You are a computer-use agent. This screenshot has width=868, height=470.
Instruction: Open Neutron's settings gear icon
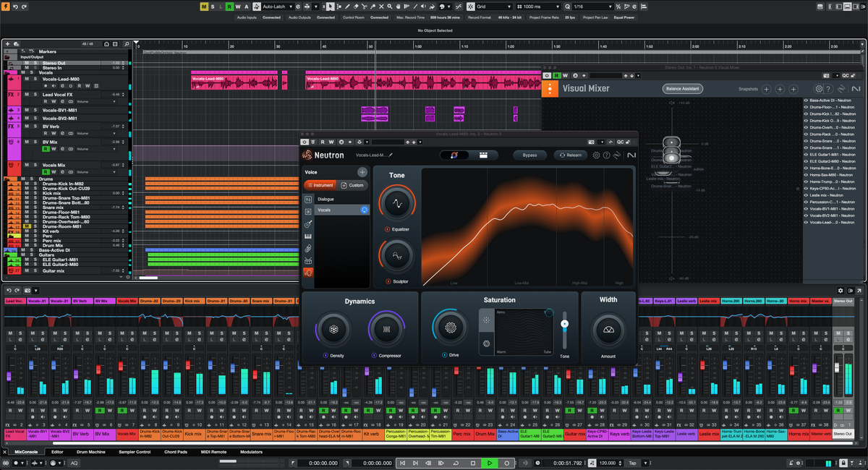(595, 155)
